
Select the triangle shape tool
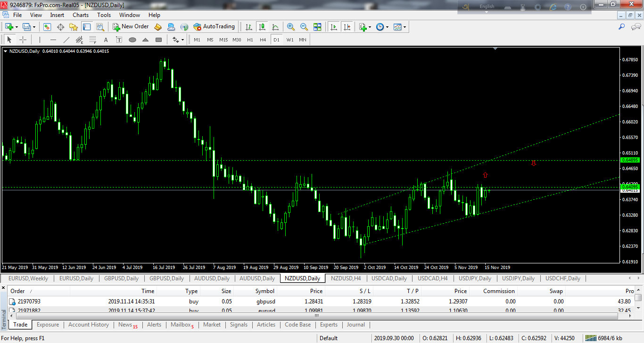145,40
